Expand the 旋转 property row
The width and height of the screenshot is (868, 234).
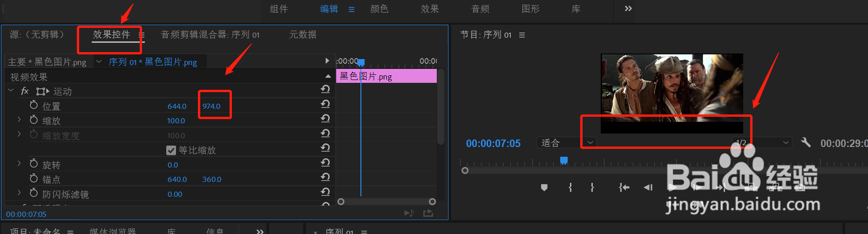pos(19,163)
